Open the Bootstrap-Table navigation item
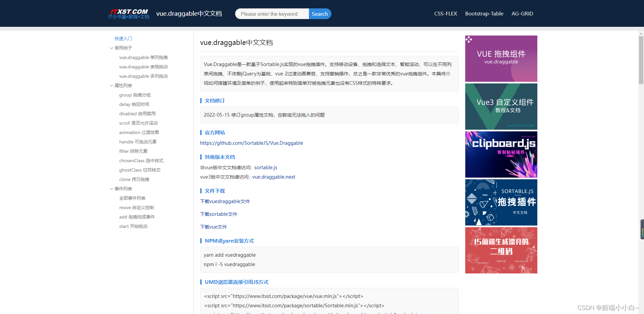Screen dimensions: 644x314 484,14
